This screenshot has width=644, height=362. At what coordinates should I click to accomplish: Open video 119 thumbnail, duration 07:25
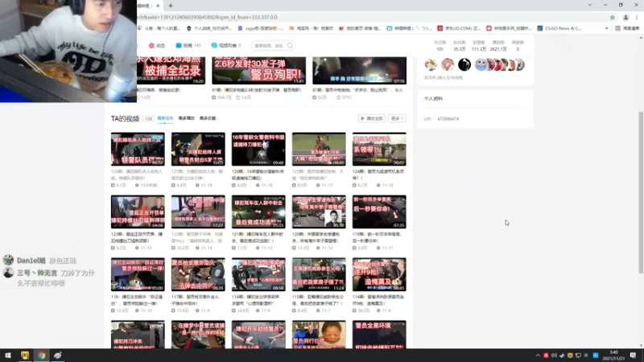pyautogui.click(x=379, y=212)
